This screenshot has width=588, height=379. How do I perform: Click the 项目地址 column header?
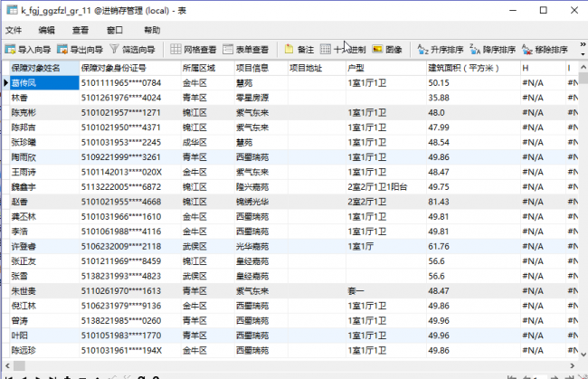click(317, 68)
